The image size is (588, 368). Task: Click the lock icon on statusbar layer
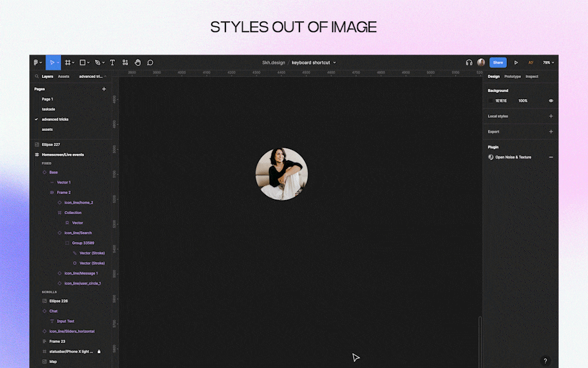(x=99, y=352)
